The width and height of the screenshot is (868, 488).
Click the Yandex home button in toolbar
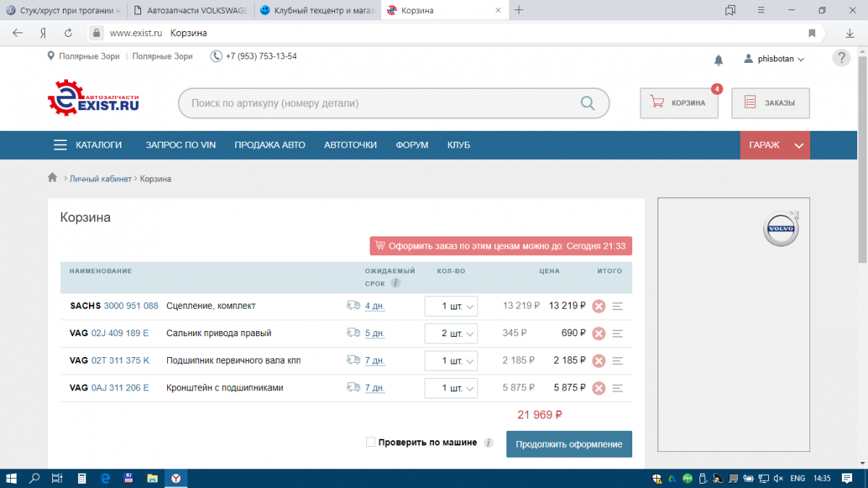tap(43, 33)
